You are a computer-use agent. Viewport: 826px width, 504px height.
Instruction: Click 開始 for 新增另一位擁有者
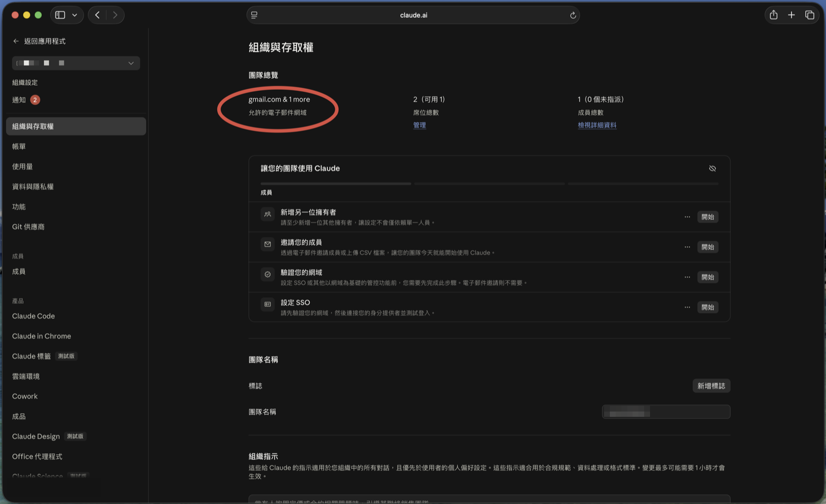point(708,217)
